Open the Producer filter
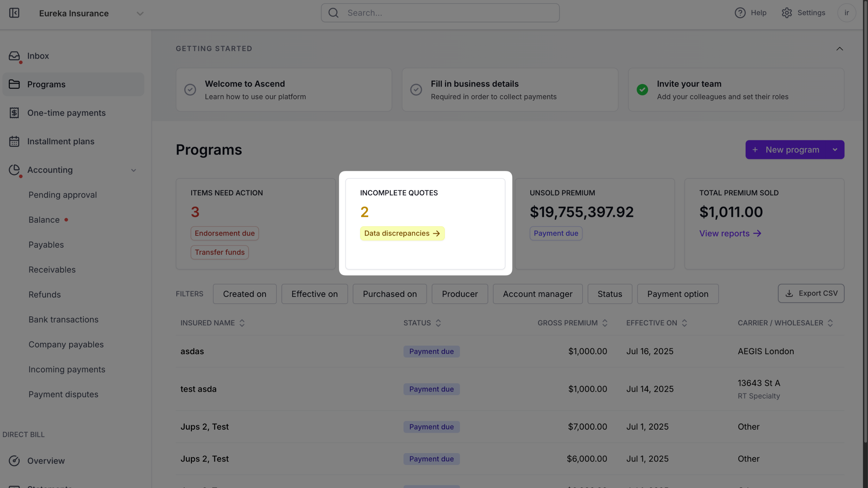 (460, 294)
